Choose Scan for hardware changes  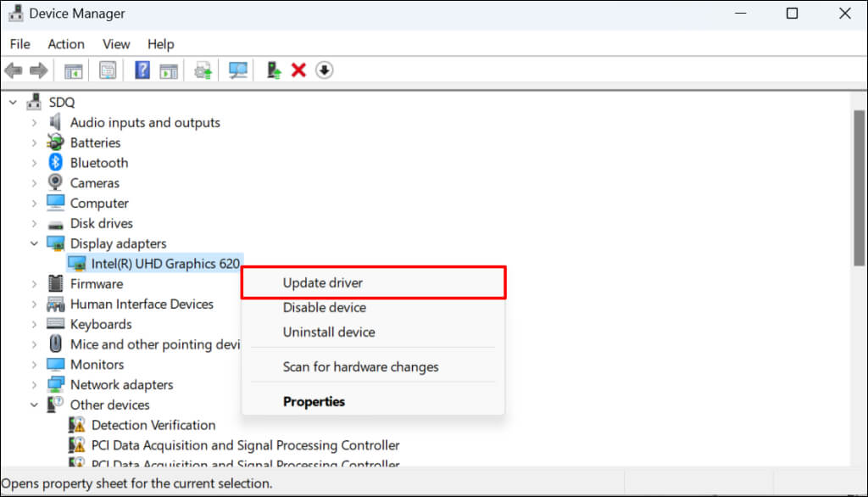[x=374, y=366]
